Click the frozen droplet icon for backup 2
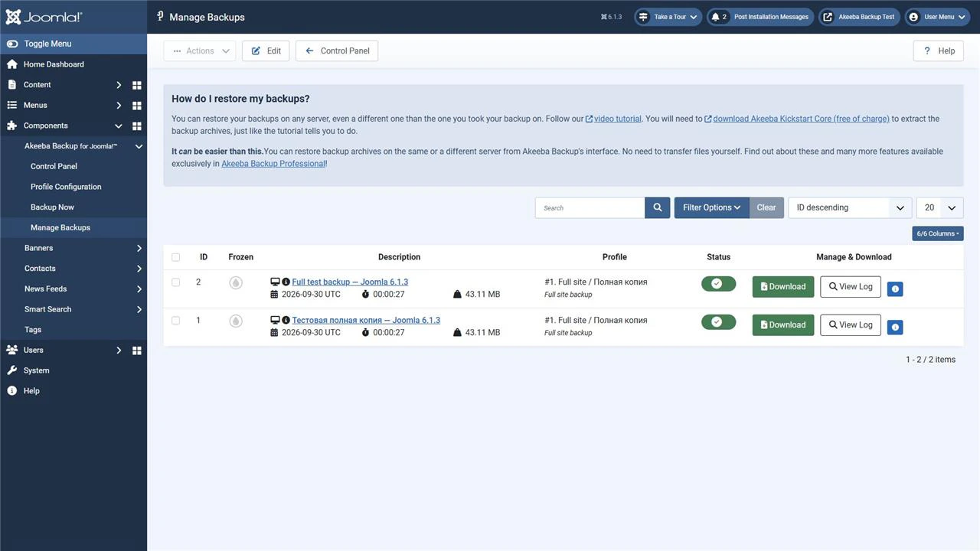 tap(236, 282)
